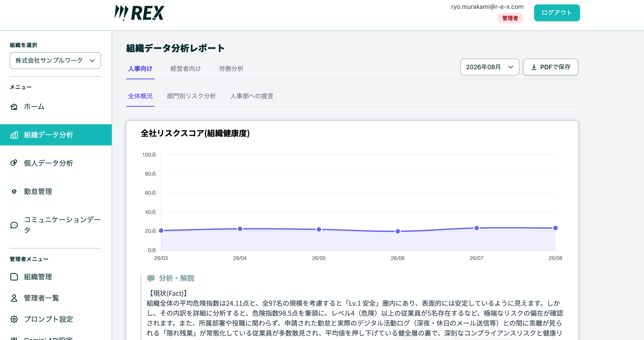Click the 組織管理 square icon
This screenshot has width=644, height=340.
coord(14,277)
